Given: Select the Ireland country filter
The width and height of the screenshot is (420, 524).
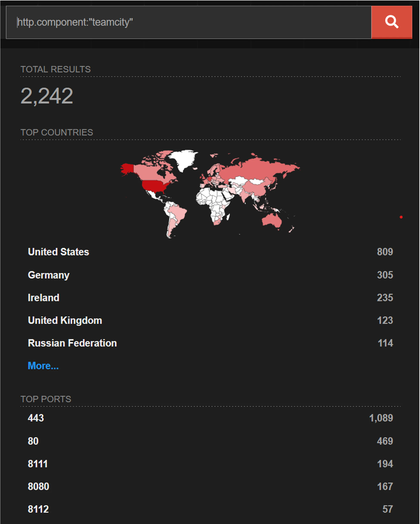Looking at the screenshot, I should tap(43, 298).
